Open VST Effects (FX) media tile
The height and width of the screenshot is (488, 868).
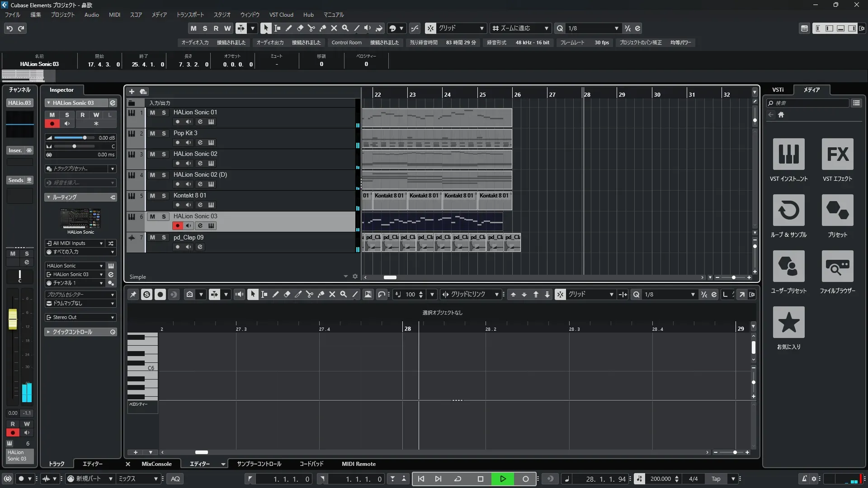pos(837,155)
